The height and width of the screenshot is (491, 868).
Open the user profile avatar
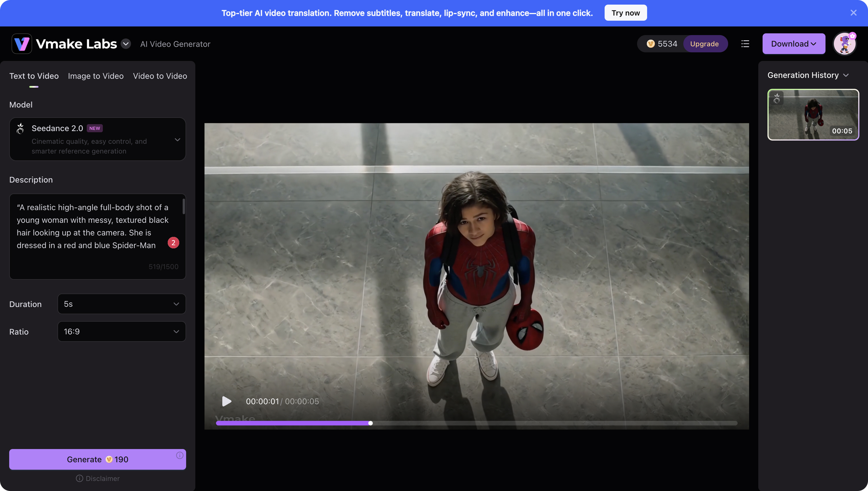tap(844, 44)
